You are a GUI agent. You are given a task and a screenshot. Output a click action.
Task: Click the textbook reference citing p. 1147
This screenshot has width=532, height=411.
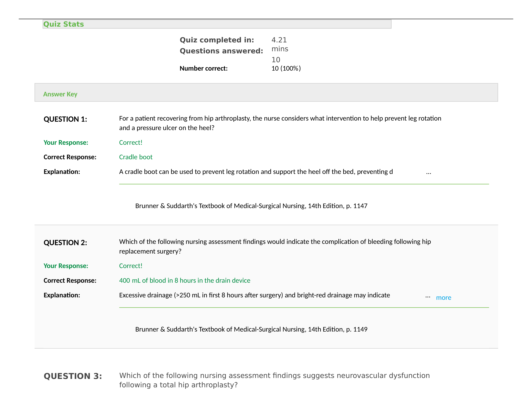pyautogui.click(x=251, y=206)
